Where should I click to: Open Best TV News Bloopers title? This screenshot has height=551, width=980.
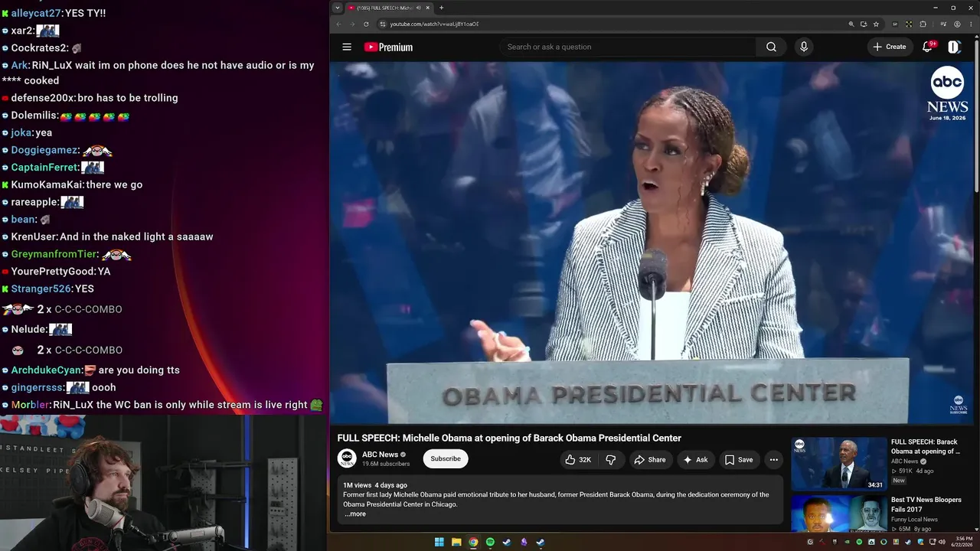point(926,504)
